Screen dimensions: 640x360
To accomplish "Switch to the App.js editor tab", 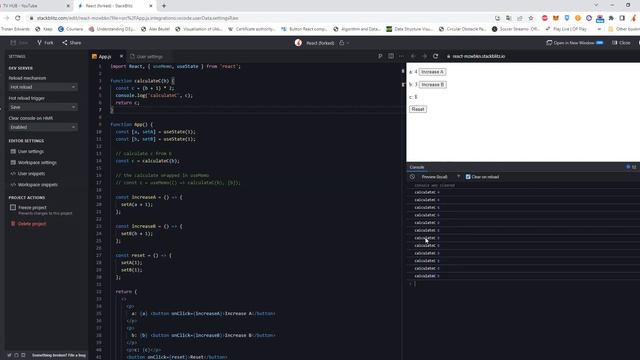I will coord(104,56).
